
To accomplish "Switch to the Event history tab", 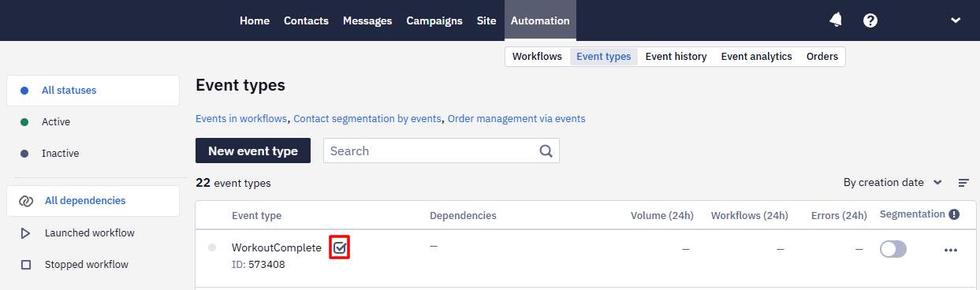I will point(676,57).
